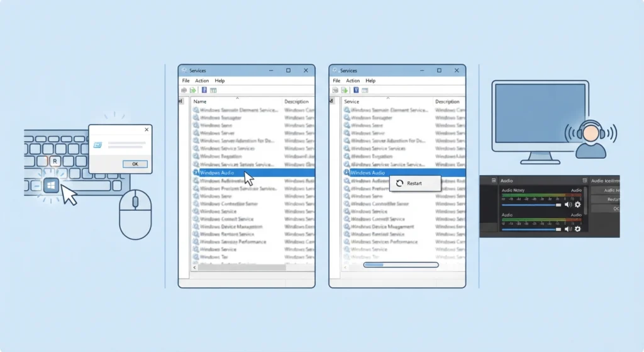Close the small Run dialog
644x352 pixels.
click(147, 130)
